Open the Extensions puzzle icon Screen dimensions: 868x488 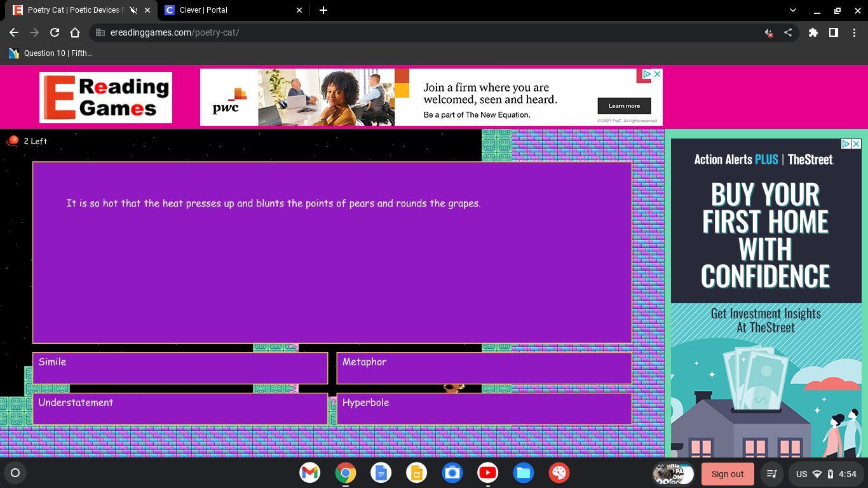813,32
